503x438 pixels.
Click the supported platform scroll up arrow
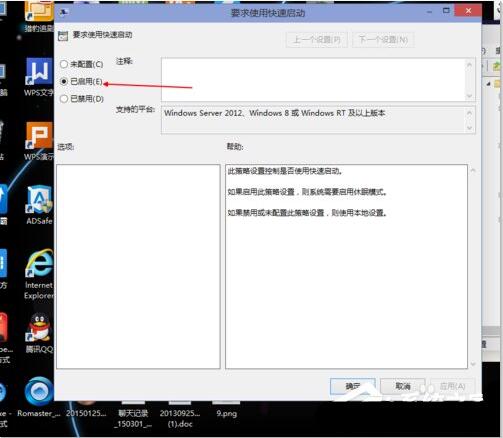[470, 113]
